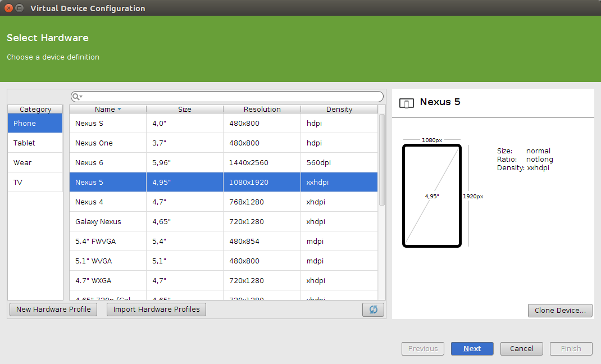Click the 3,7" size cell for Nexus One

(185, 143)
